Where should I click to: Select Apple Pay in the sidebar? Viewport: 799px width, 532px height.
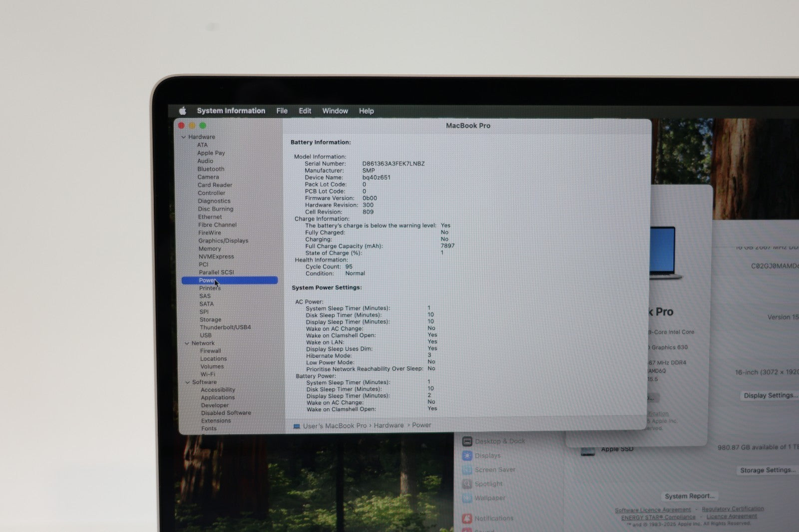coord(211,153)
